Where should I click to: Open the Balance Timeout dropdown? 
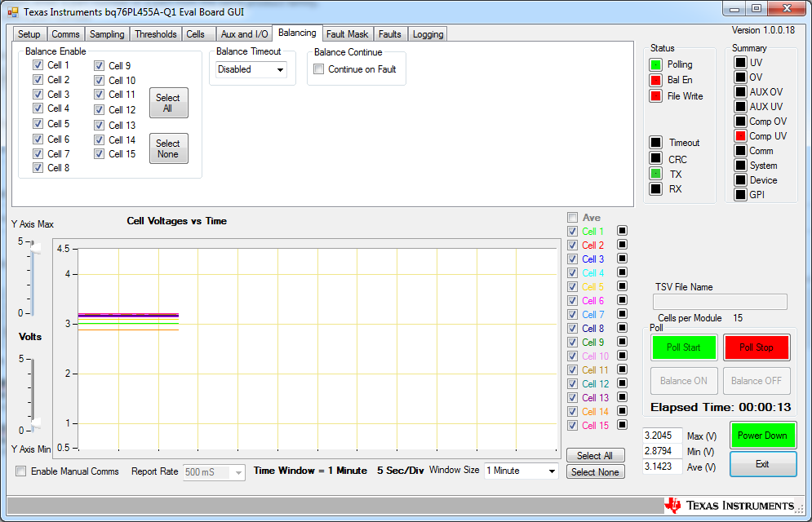(x=251, y=69)
